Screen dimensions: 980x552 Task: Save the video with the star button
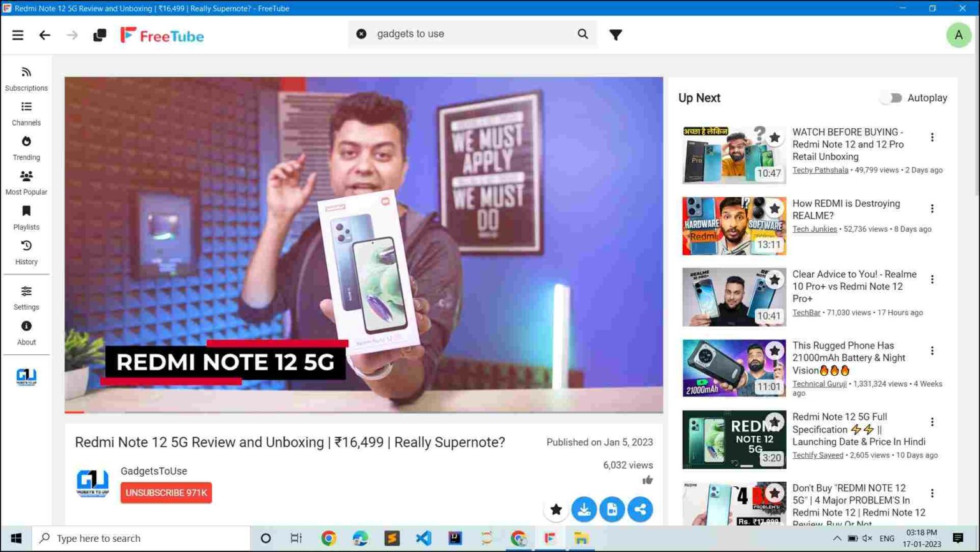click(x=556, y=509)
